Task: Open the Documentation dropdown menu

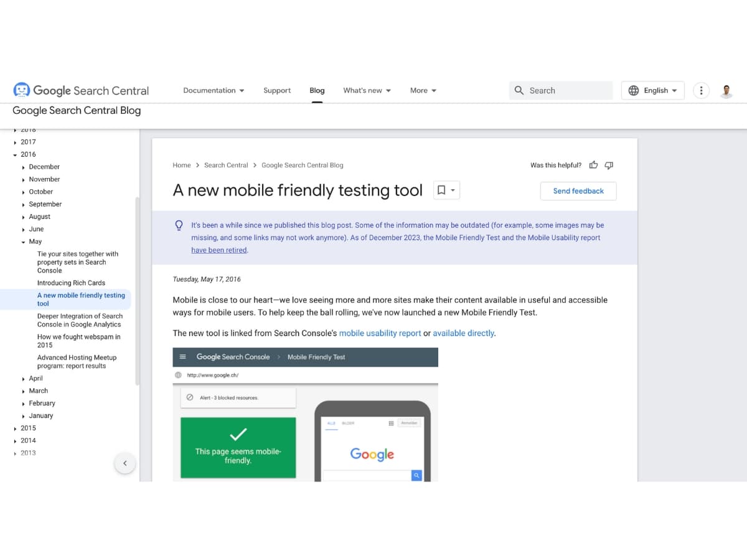Action: (214, 90)
